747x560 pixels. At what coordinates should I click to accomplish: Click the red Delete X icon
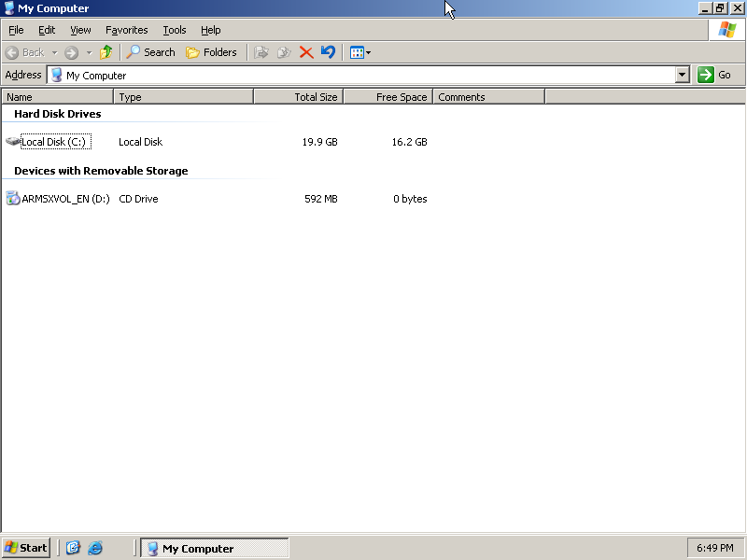point(306,52)
